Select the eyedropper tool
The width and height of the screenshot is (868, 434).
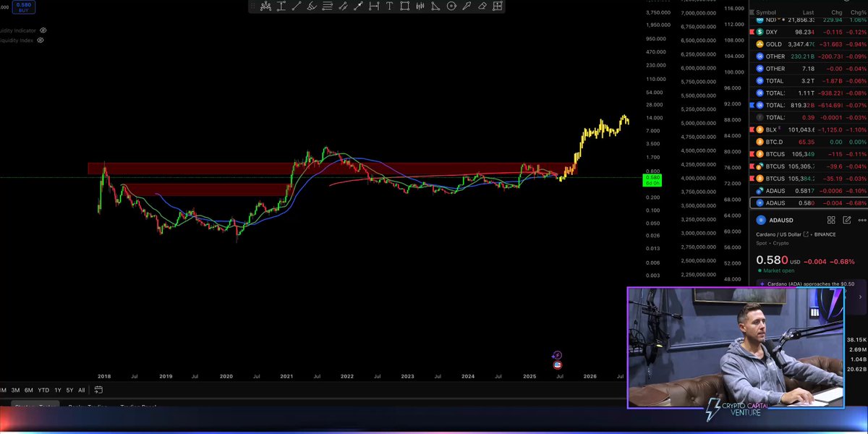coord(467,6)
